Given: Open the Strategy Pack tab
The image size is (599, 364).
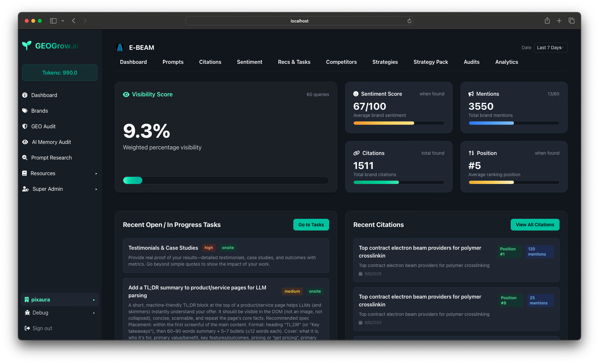Looking at the screenshot, I should tap(431, 62).
